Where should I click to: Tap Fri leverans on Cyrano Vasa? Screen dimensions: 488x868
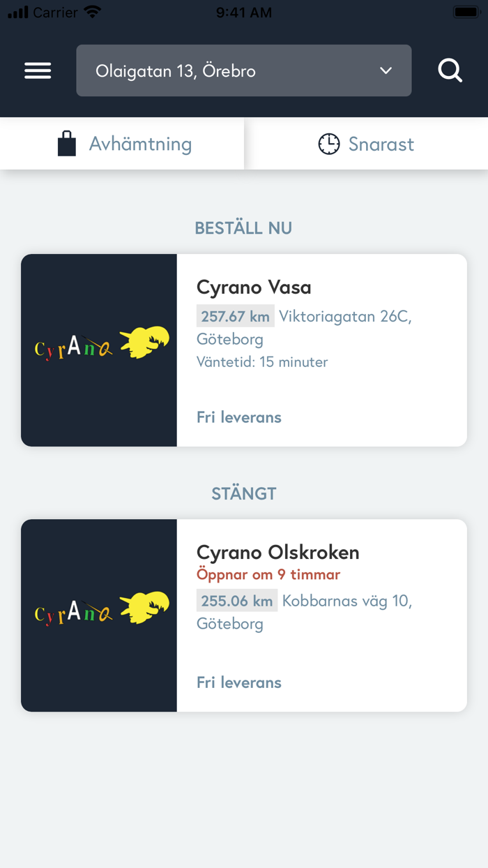(238, 417)
